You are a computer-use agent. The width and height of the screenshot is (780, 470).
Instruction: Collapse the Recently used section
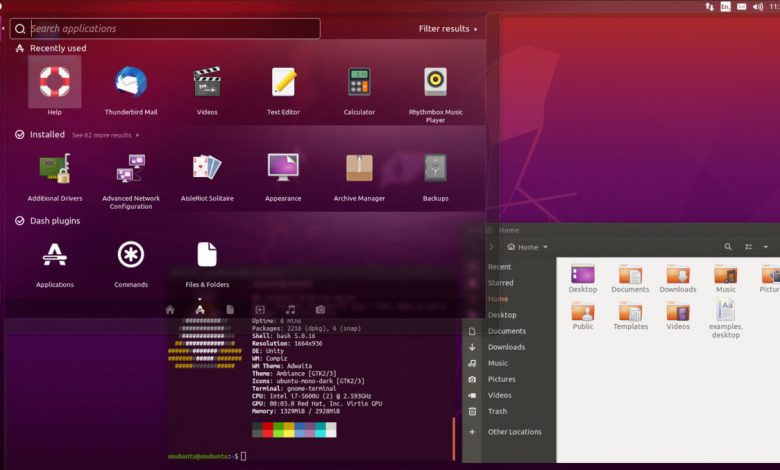pyautogui.click(x=51, y=48)
